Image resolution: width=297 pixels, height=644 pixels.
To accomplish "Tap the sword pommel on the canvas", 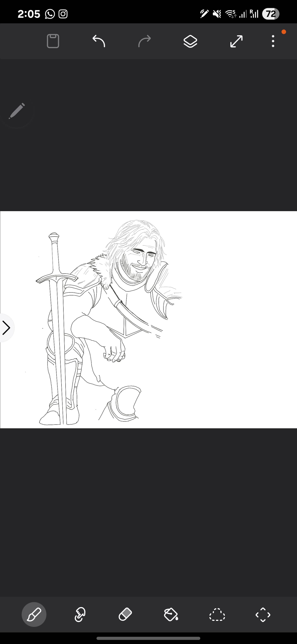I will click(54, 237).
